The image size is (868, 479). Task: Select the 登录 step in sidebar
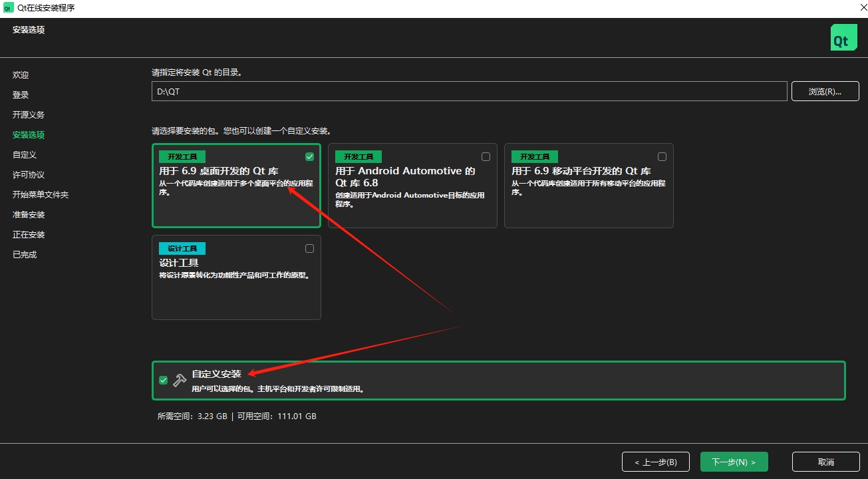pos(21,94)
